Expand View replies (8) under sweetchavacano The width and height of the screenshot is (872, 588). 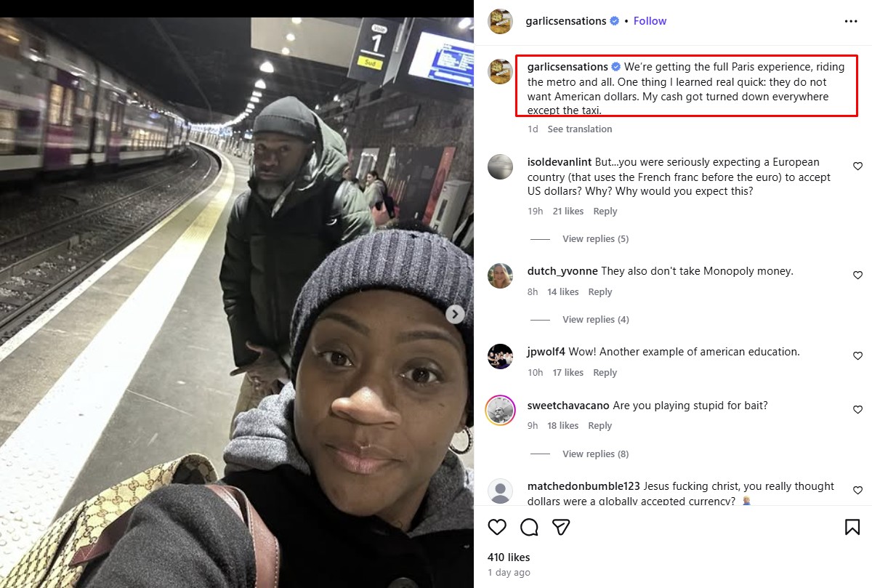[595, 454]
